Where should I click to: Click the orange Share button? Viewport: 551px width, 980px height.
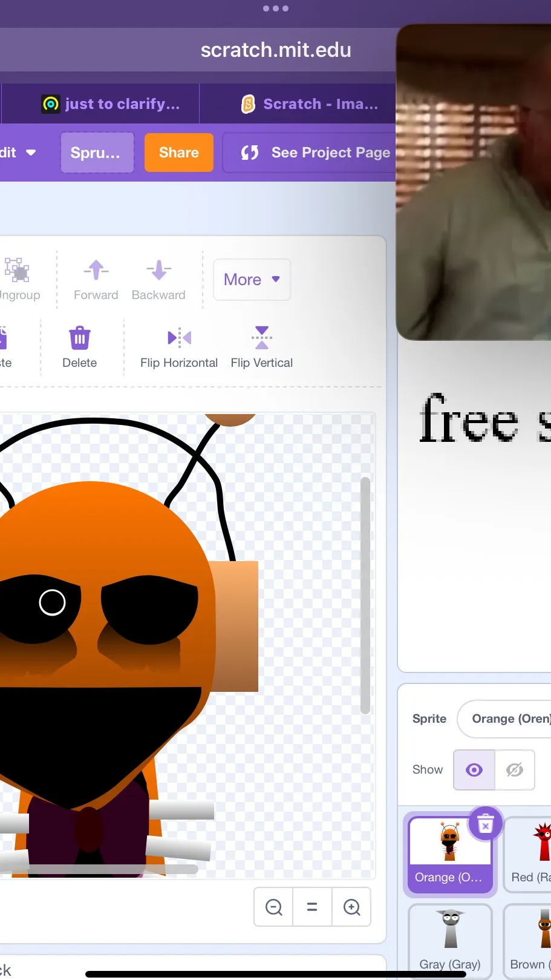[x=179, y=153]
